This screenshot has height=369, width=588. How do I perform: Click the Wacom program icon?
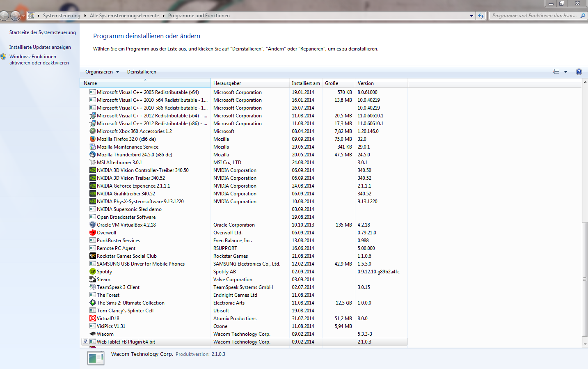[x=93, y=334]
